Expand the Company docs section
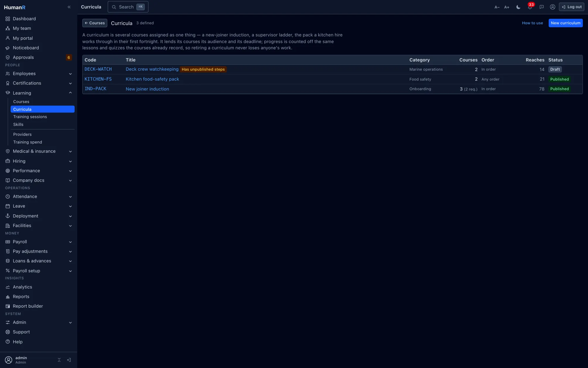The width and height of the screenshot is (588, 368). pos(39,180)
